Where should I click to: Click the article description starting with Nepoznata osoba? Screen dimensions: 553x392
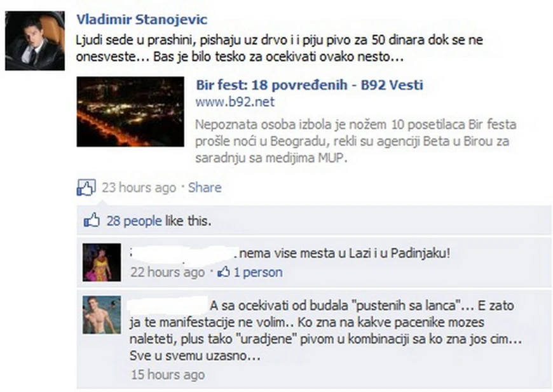pos(355,141)
